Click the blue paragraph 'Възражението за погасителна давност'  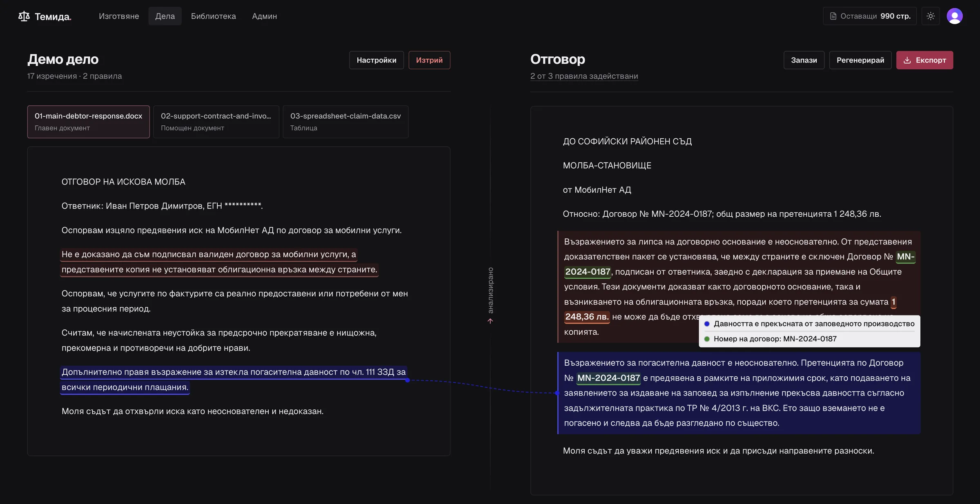pos(739,393)
